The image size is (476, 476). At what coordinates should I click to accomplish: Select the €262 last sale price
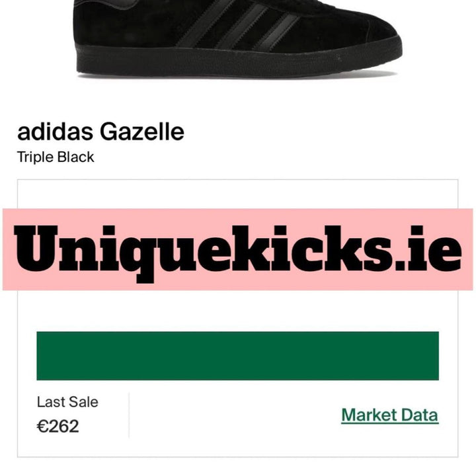point(58,426)
